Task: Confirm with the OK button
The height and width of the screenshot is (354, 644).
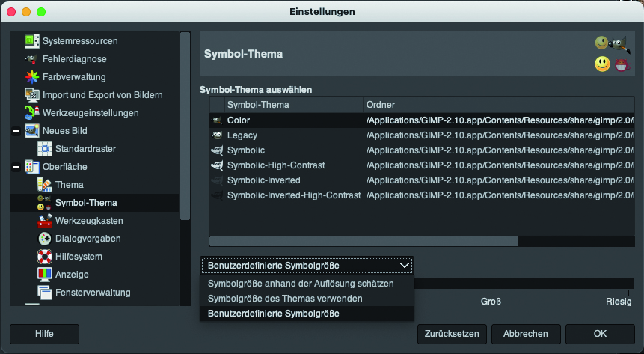Action: pyautogui.click(x=600, y=334)
